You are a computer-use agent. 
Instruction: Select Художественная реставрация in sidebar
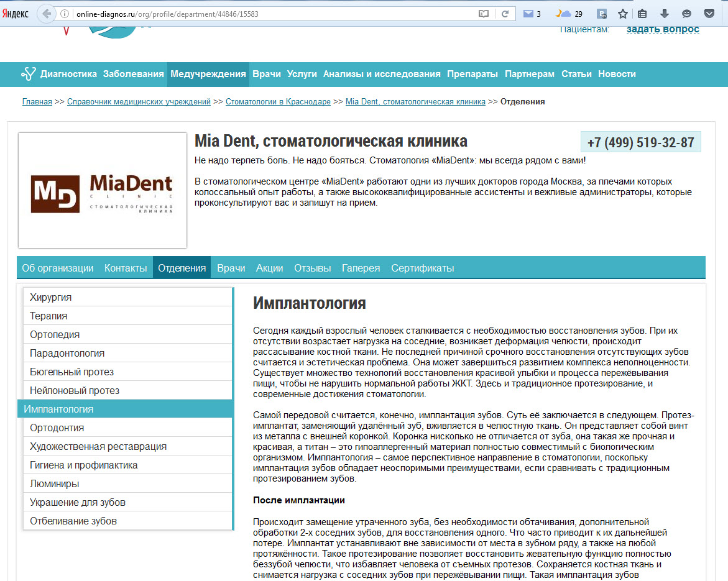[x=127, y=446]
